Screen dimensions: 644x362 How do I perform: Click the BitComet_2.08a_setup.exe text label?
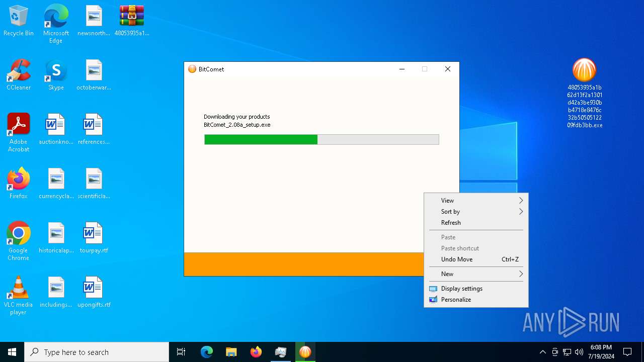coord(237,125)
